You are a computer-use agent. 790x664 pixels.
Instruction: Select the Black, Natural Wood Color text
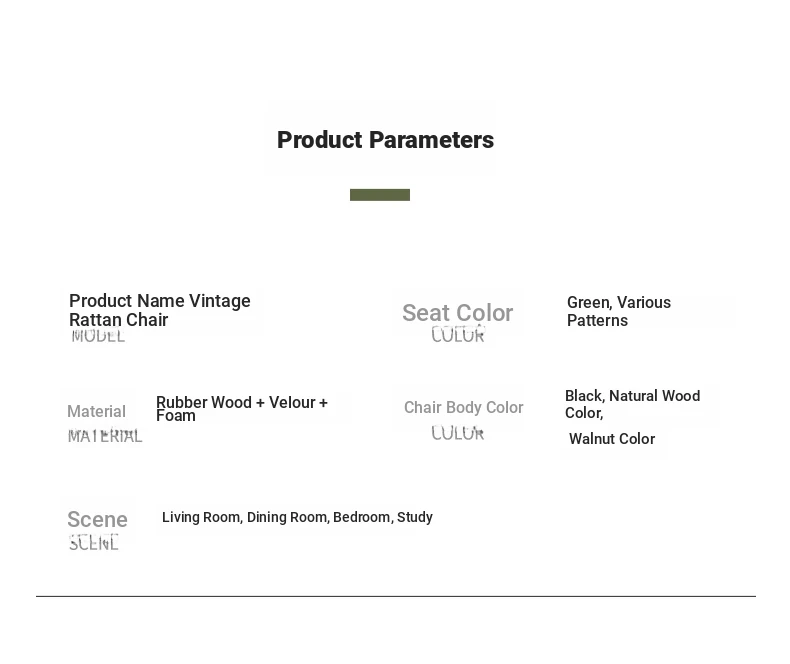pyautogui.click(x=632, y=404)
